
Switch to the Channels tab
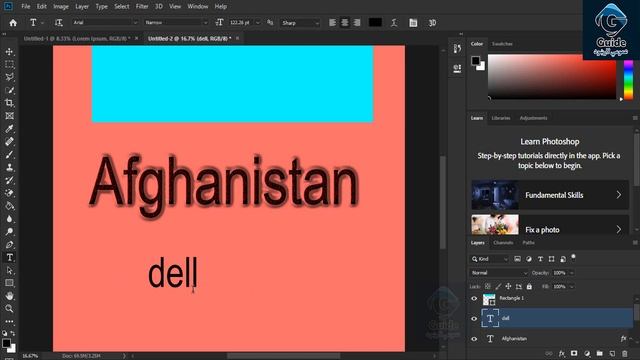pyautogui.click(x=503, y=243)
